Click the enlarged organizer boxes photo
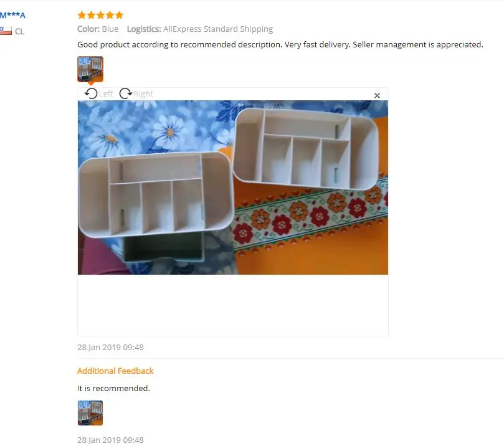504x446 pixels. (233, 187)
